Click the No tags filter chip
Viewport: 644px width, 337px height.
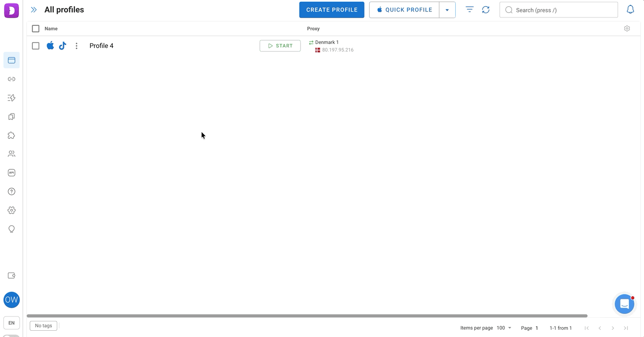point(43,326)
